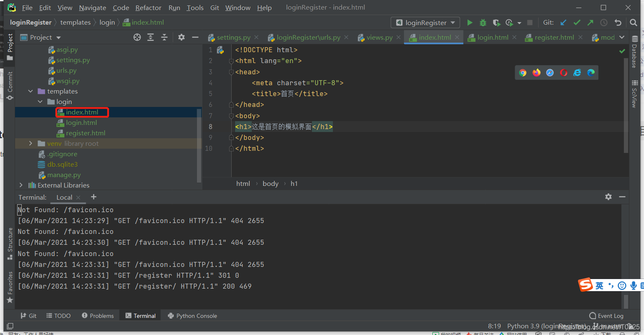The image size is (644, 335).
Task: Hide the Project tool window
Action: click(x=195, y=37)
